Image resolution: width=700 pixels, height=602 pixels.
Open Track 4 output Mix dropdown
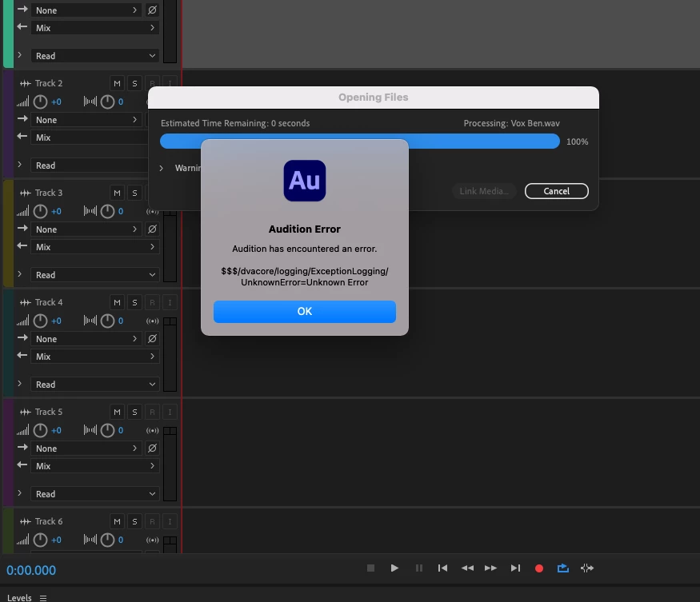94,357
